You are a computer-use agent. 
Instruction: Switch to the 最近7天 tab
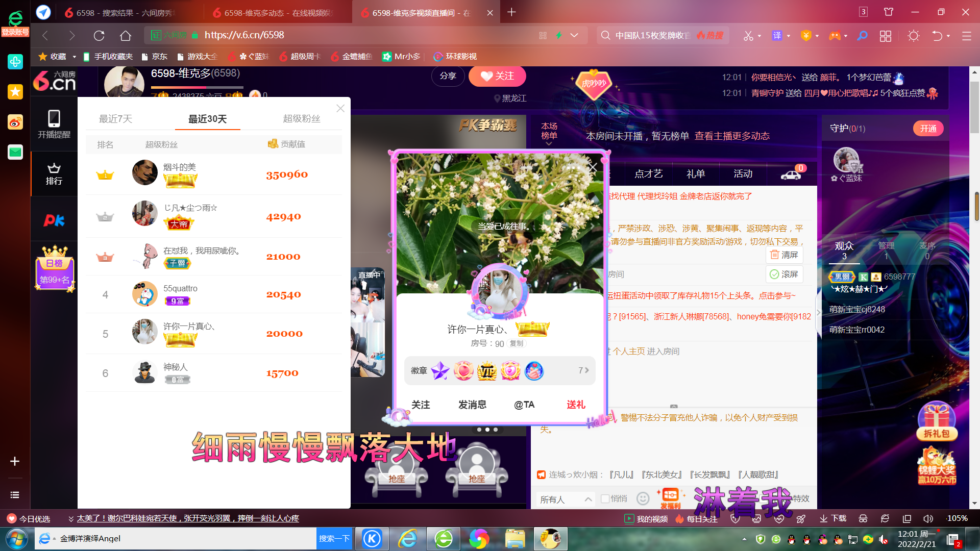click(115, 119)
